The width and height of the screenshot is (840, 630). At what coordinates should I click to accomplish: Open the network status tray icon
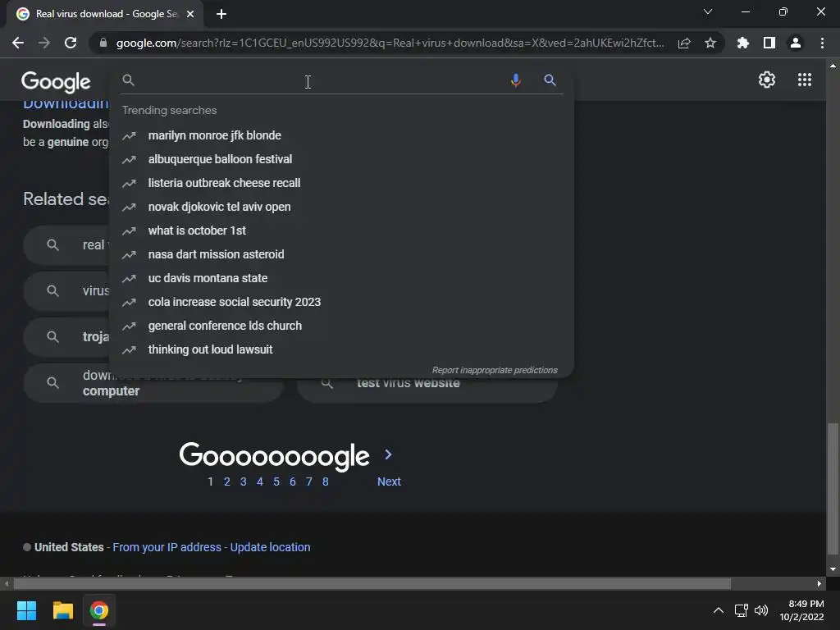742,610
